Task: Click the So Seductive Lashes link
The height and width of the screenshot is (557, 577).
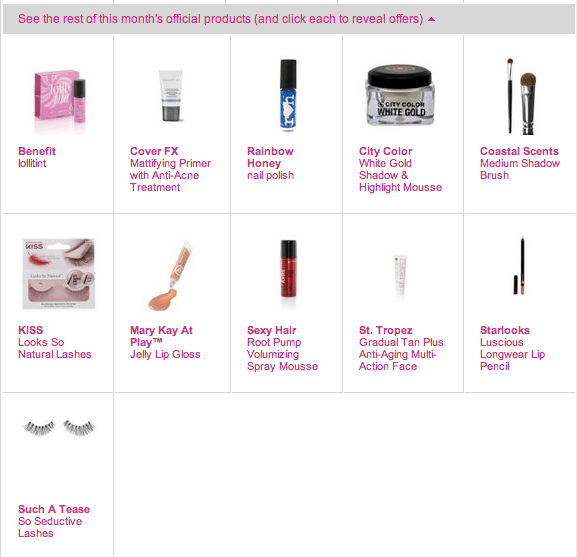Action: click(x=50, y=527)
